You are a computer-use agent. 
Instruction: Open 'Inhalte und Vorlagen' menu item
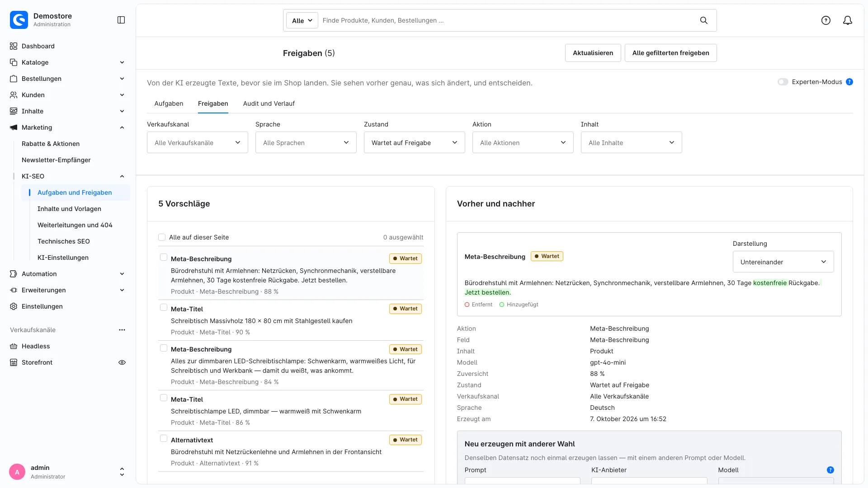pos(69,209)
